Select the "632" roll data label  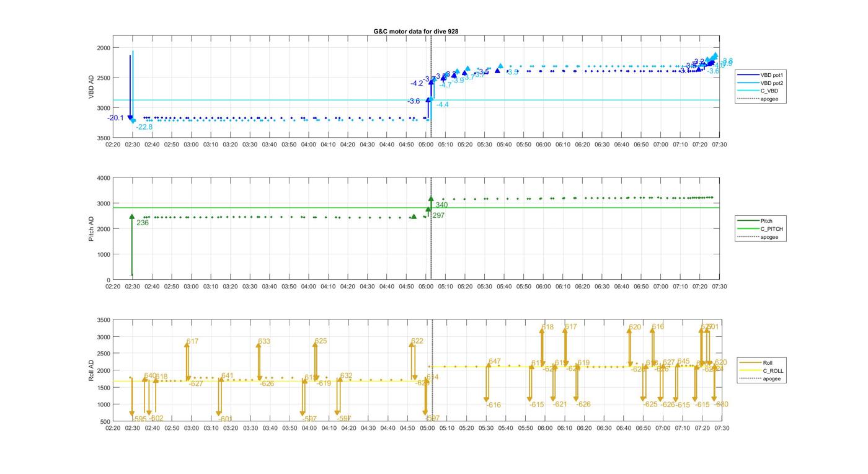346,376
